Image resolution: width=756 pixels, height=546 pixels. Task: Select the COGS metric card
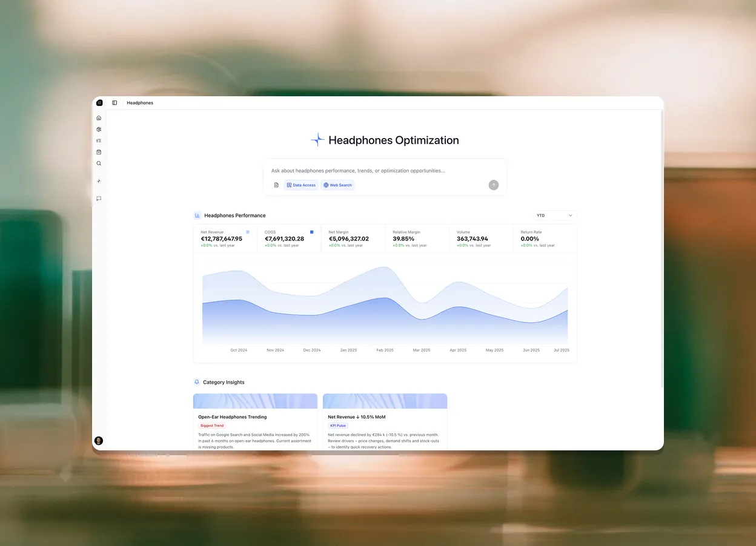289,239
